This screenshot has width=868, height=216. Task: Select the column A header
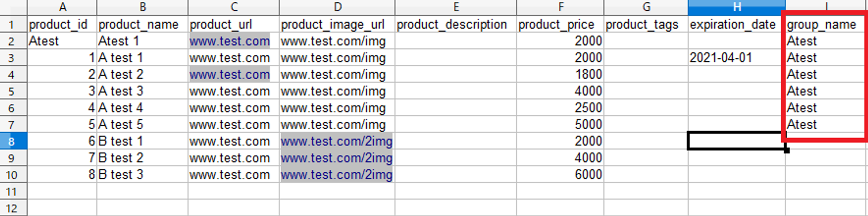coord(62,7)
